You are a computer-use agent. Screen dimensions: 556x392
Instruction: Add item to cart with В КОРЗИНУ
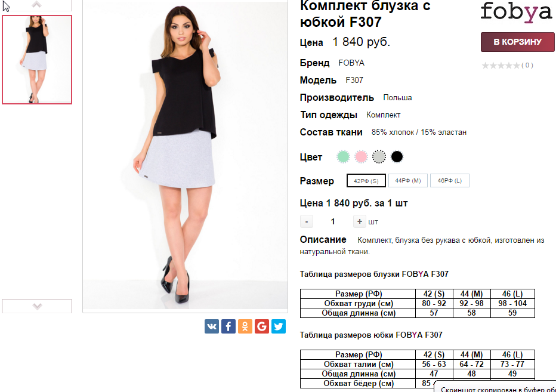tap(517, 42)
